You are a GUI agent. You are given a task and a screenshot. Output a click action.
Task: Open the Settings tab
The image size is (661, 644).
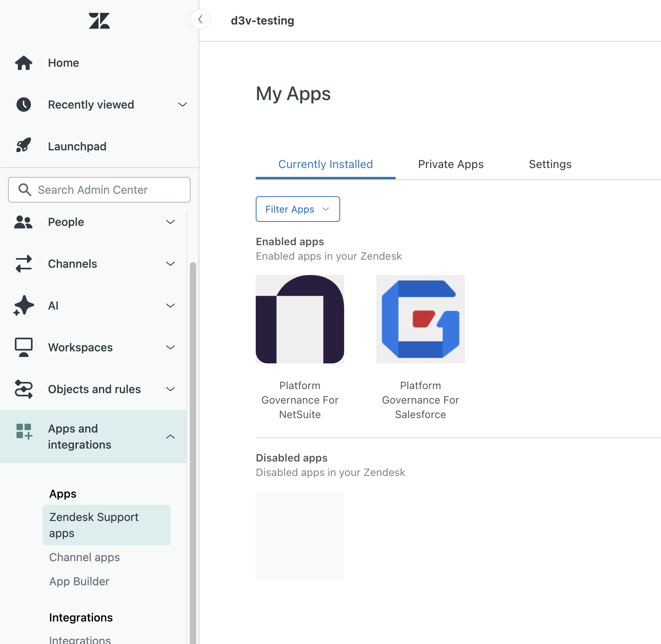(550, 164)
